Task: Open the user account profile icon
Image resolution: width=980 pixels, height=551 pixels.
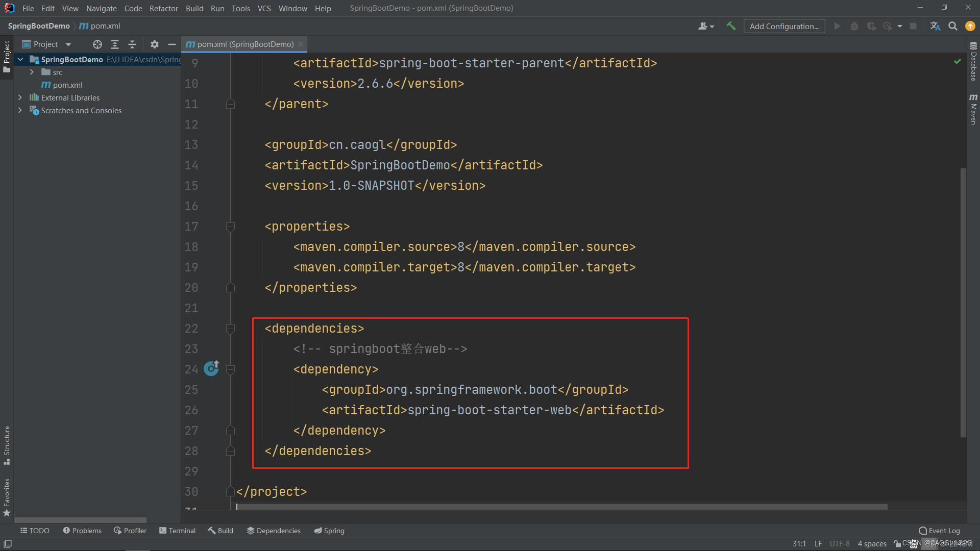Action: pyautogui.click(x=703, y=26)
